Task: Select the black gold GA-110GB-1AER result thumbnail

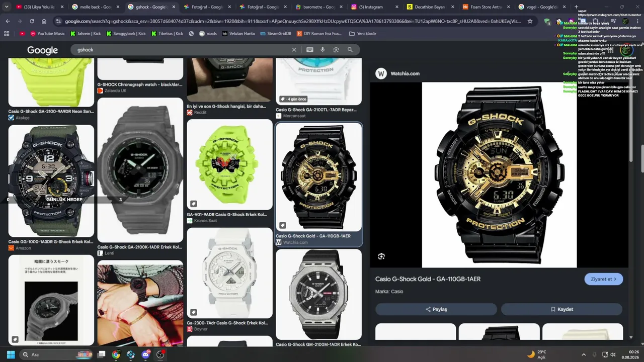Action: pyautogui.click(x=318, y=177)
